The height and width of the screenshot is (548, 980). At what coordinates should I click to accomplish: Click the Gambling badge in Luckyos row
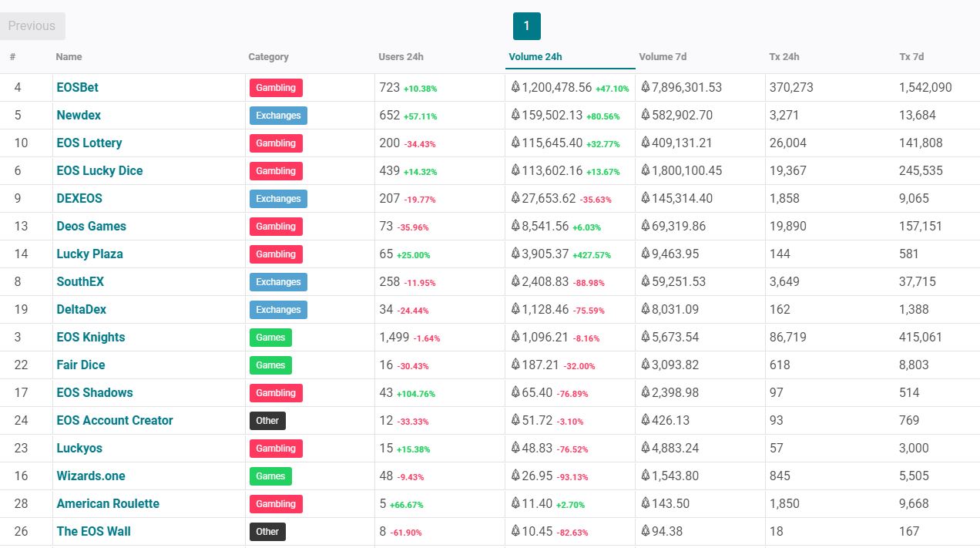[x=276, y=449]
